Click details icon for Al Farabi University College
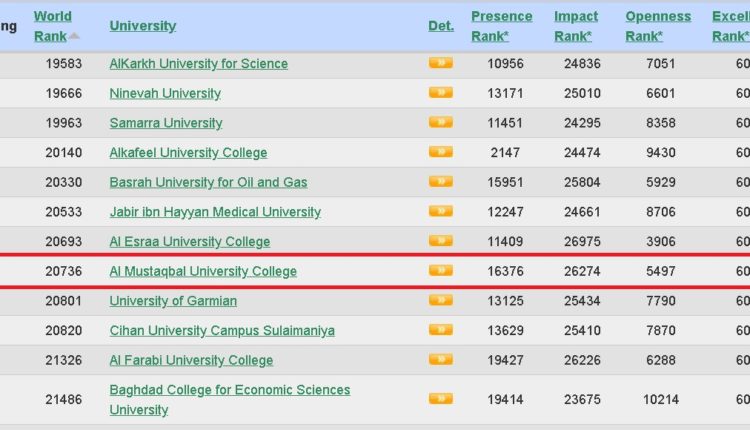This screenshot has width=750, height=430. pyautogui.click(x=440, y=360)
